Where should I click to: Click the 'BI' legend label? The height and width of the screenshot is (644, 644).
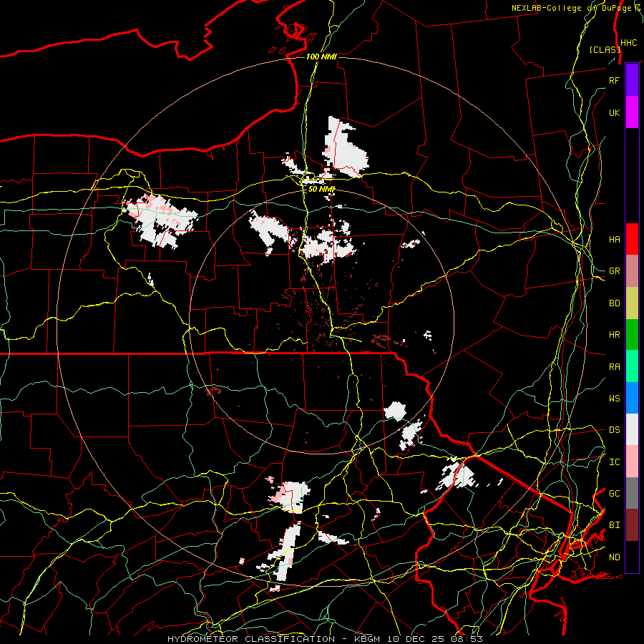[614, 525]
